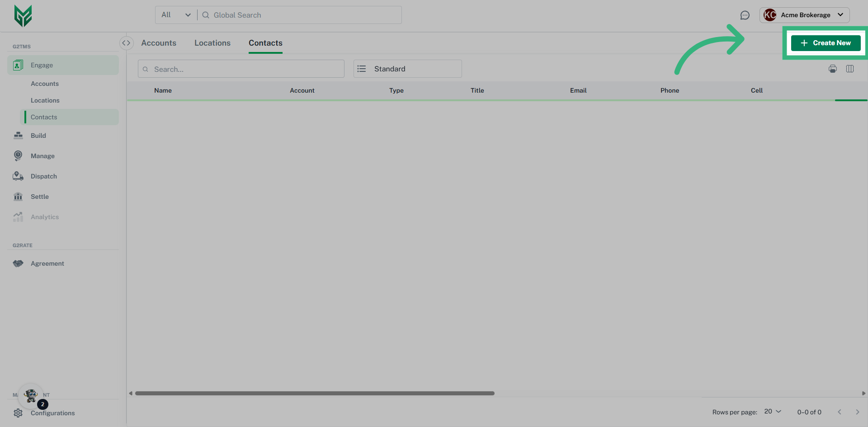The height and width of the screenshot is (427, 868).
Task: Click the Engage module icon
Action: pyautogui.click(x=18, y=65)
